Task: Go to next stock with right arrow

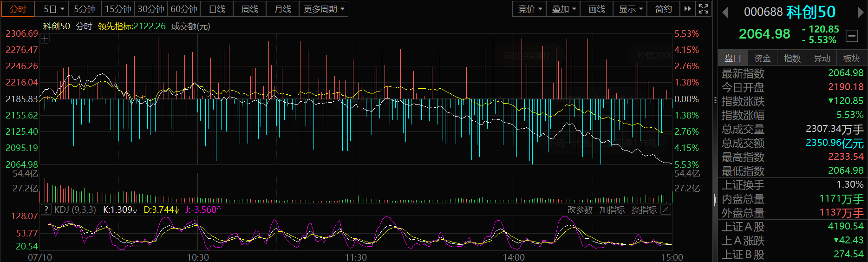Action: pos(861,12)
